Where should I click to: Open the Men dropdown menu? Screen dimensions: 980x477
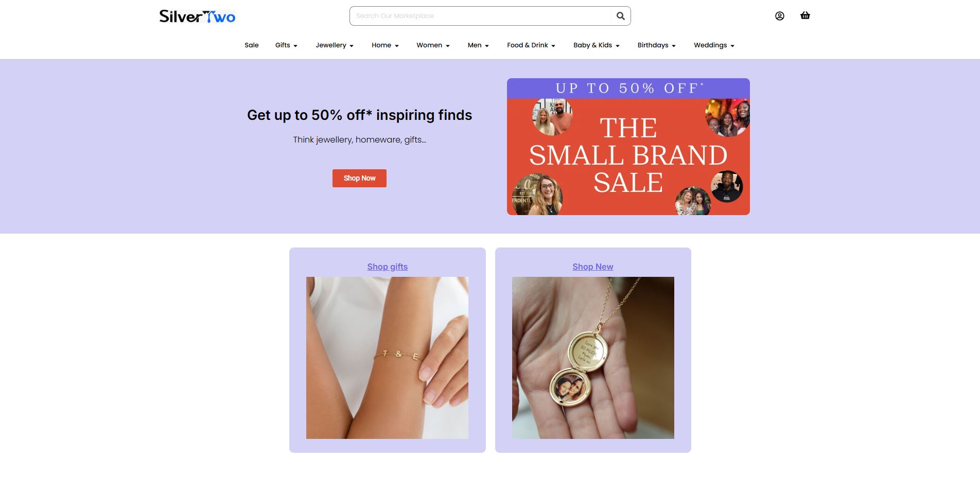(478, 45)
